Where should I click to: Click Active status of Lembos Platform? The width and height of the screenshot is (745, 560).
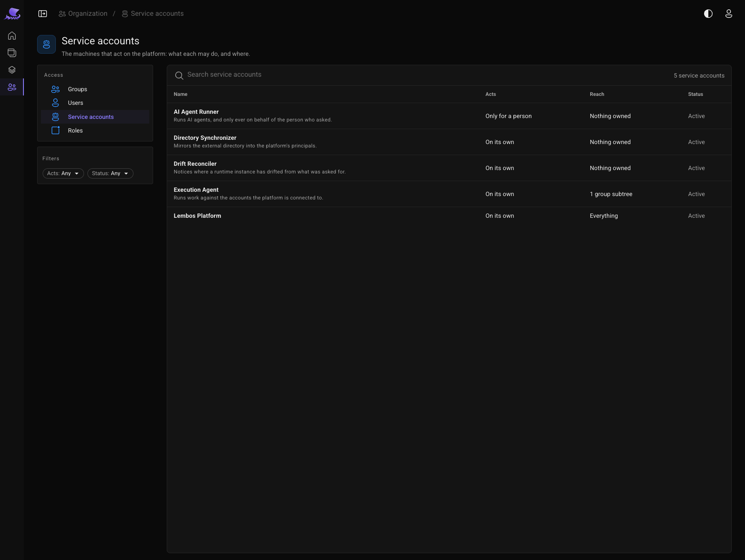[696, 216]
